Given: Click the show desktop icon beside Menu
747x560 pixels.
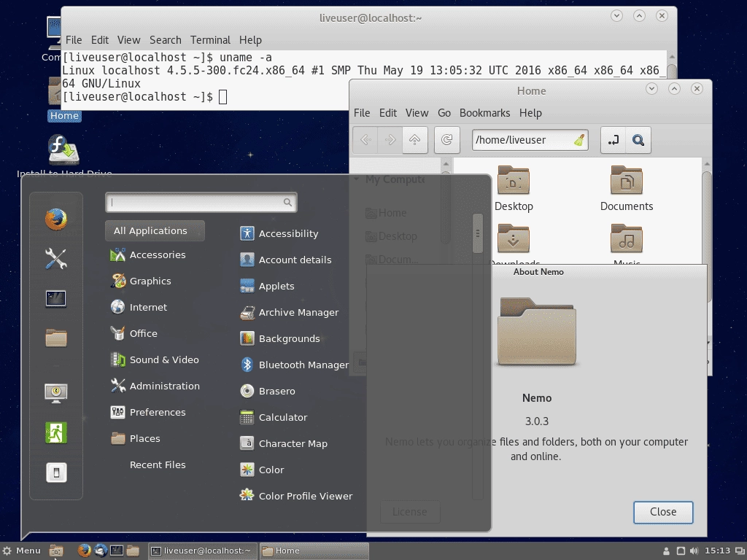Looking at the screenshot, I should (x=56, y=551).
